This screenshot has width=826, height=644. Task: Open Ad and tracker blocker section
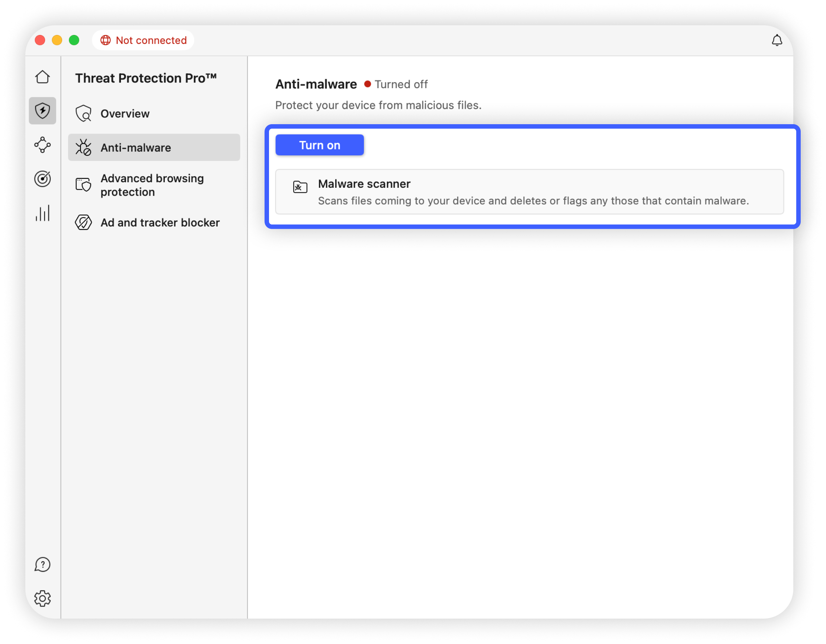tap(160, 223)
